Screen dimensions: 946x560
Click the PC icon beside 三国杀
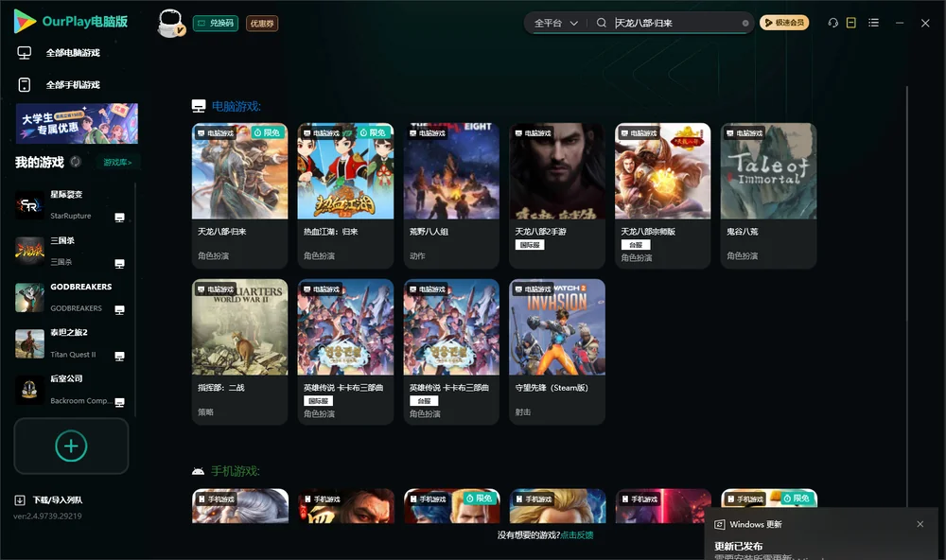coord(119,264)
